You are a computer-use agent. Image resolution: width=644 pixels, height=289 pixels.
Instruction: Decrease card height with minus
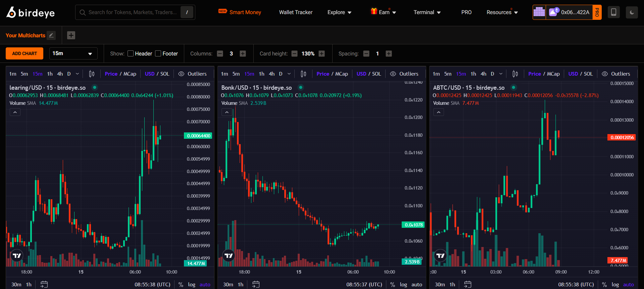click(x=294, y=54)
